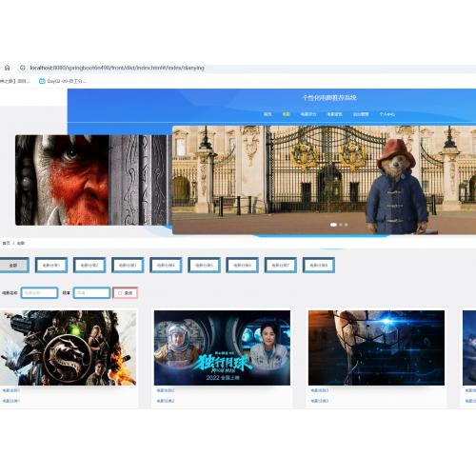Click the title text under Mortal Kombat poster

click(x=11, y=390)
